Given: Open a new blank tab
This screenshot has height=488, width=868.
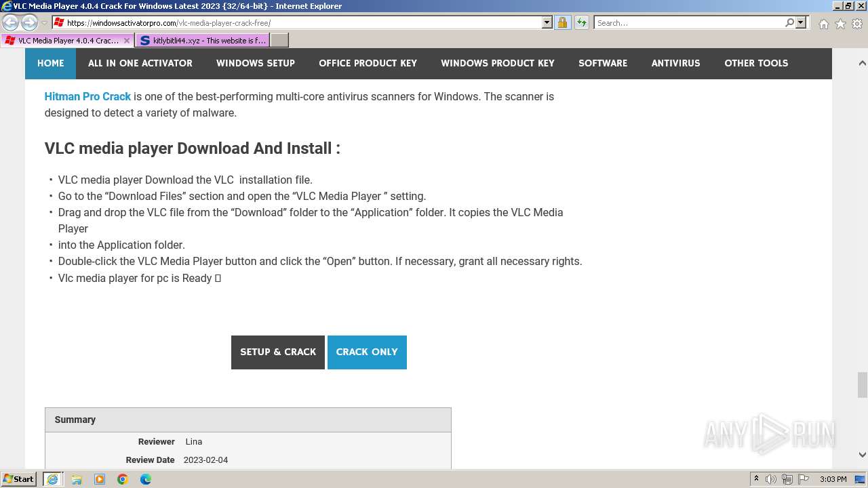Looking at the screenshot, I should pyautogui.click(x=279, y=41).
